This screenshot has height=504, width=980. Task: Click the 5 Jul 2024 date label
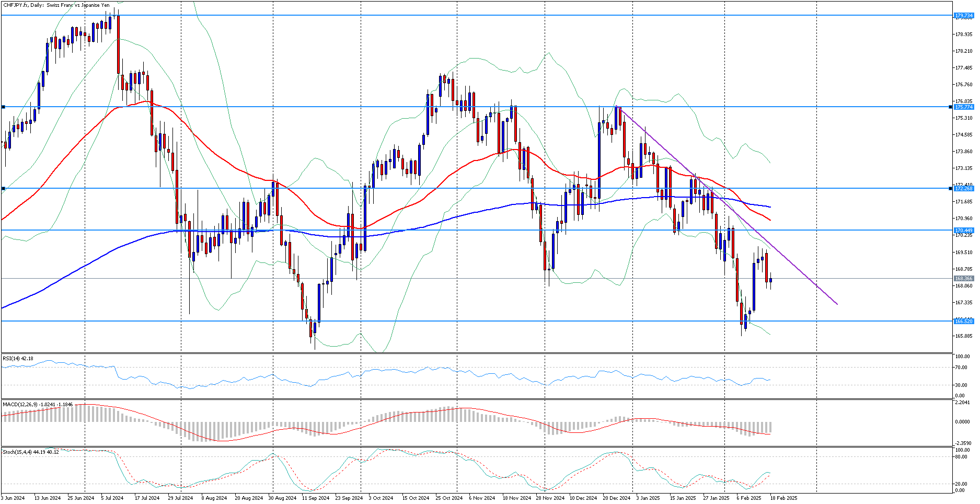112,498
